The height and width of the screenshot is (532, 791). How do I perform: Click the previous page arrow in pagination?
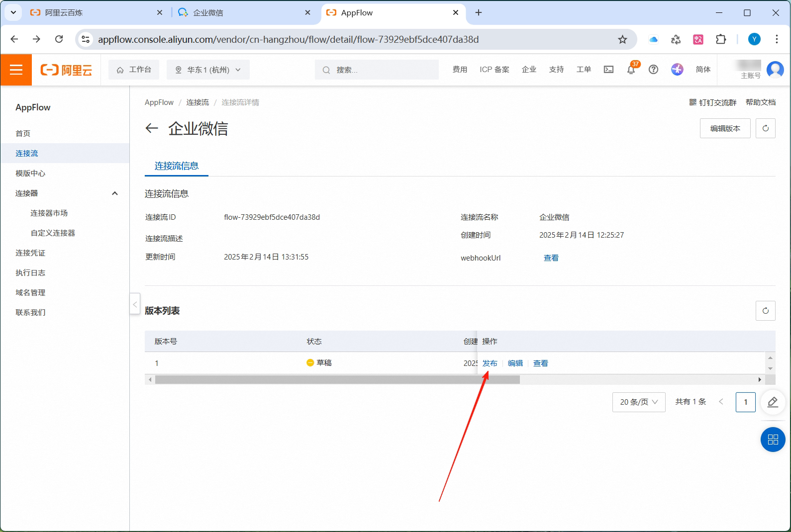pyautogui.click(x=721, y=402)
